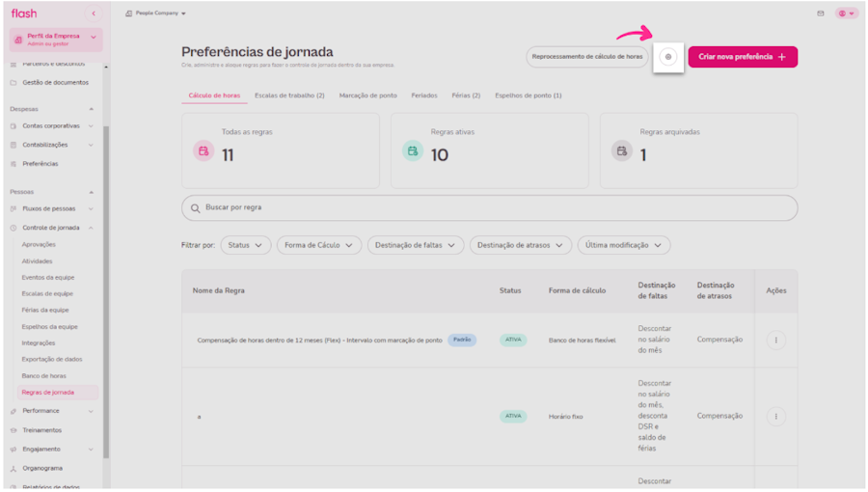Open the Última modificação filter

(623, 245)
